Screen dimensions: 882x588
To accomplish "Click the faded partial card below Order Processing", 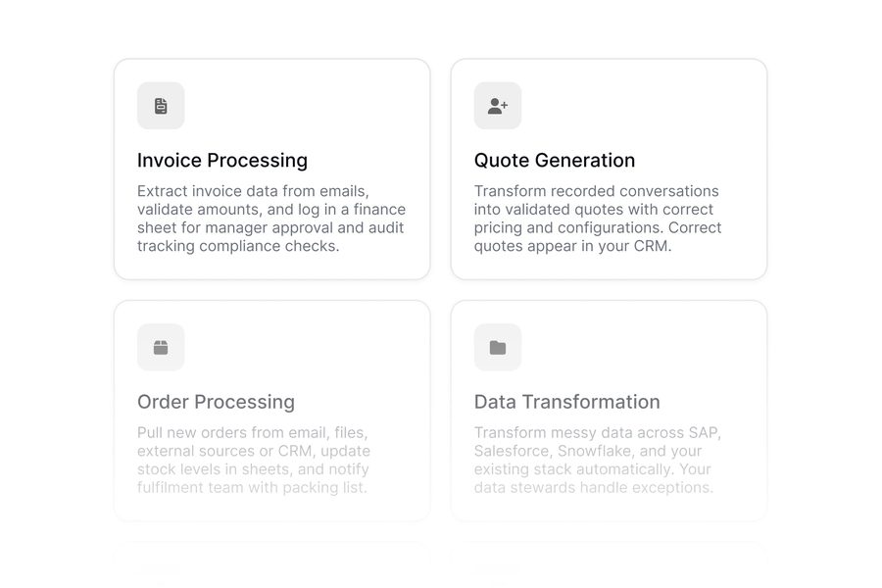I will 272,564.
